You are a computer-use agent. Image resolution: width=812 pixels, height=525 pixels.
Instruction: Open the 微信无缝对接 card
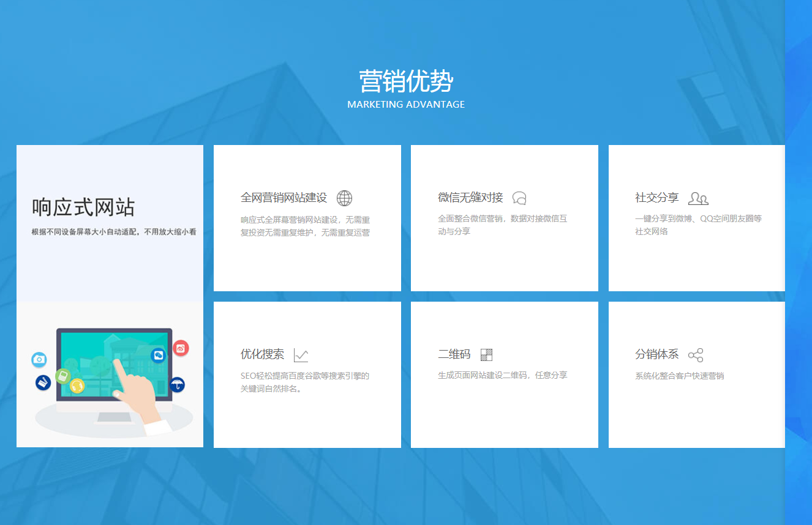click(504, 217)
